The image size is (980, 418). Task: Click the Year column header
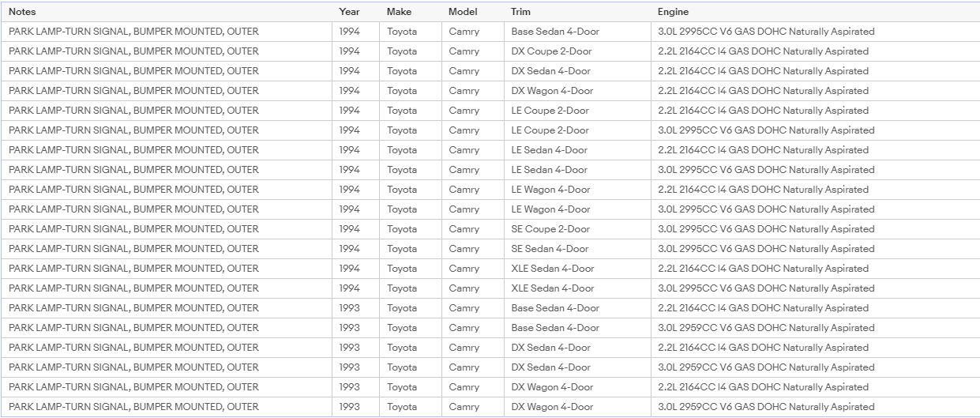point(355,12)
